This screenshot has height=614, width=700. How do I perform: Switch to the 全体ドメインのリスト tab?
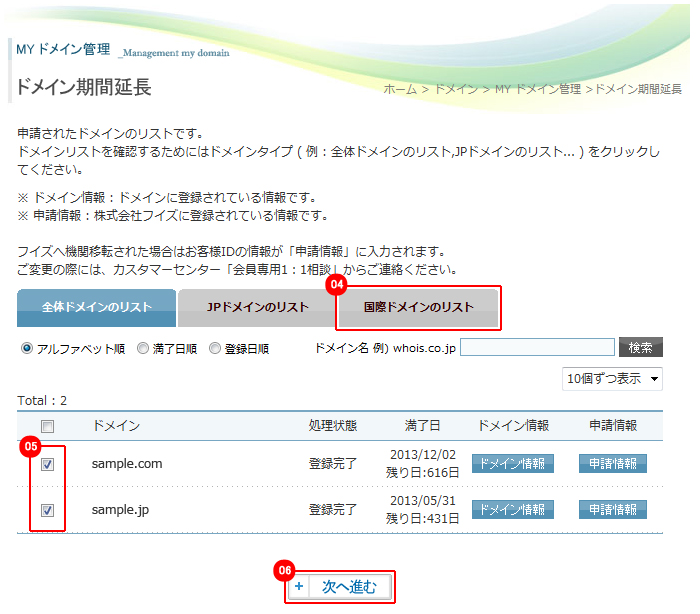(x=97, y=308)
